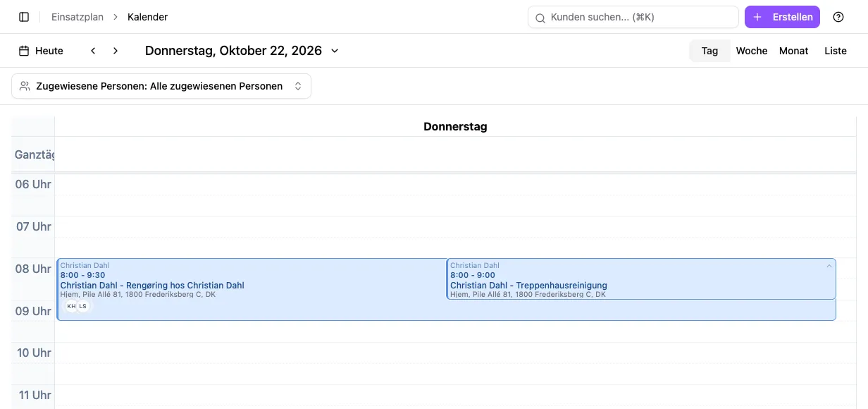Screen dimensions: 868x409
Task: Click the LS assignee avatar
Action: tap(82, 306)
